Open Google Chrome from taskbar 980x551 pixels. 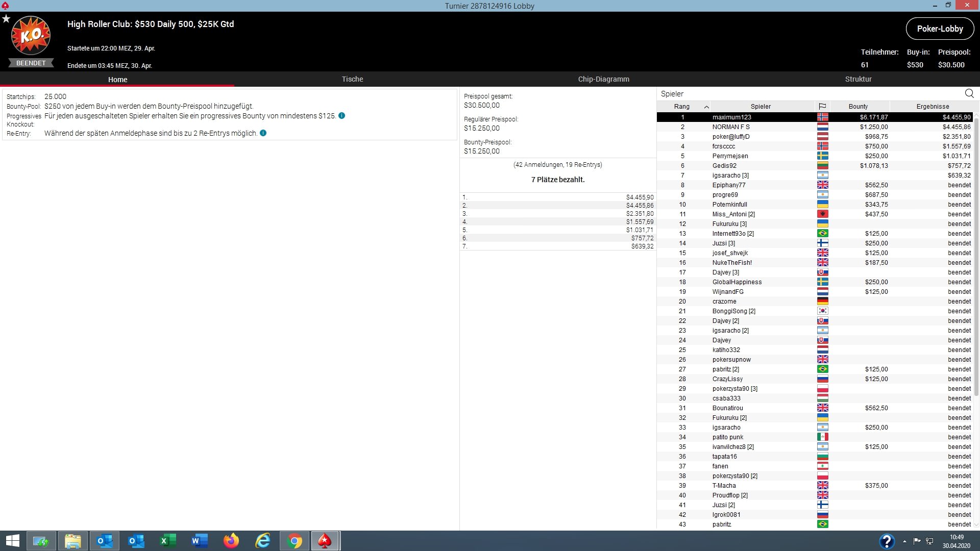pos(295,541)
